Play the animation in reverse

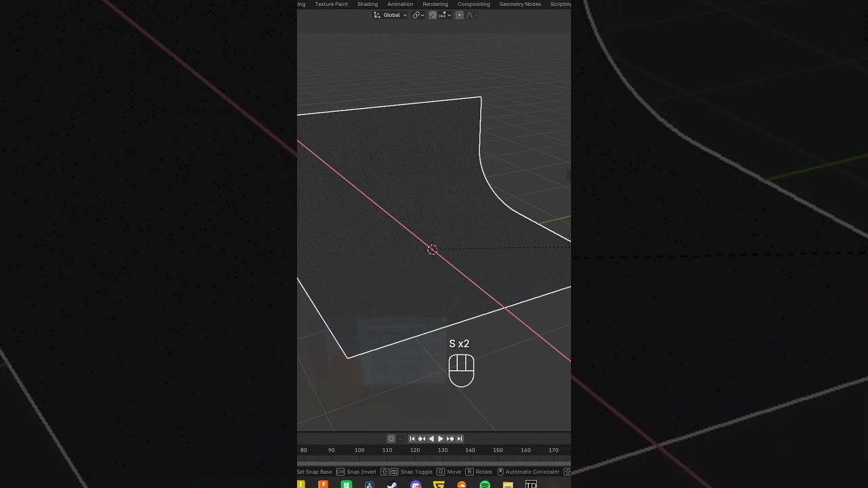[431, 439]
